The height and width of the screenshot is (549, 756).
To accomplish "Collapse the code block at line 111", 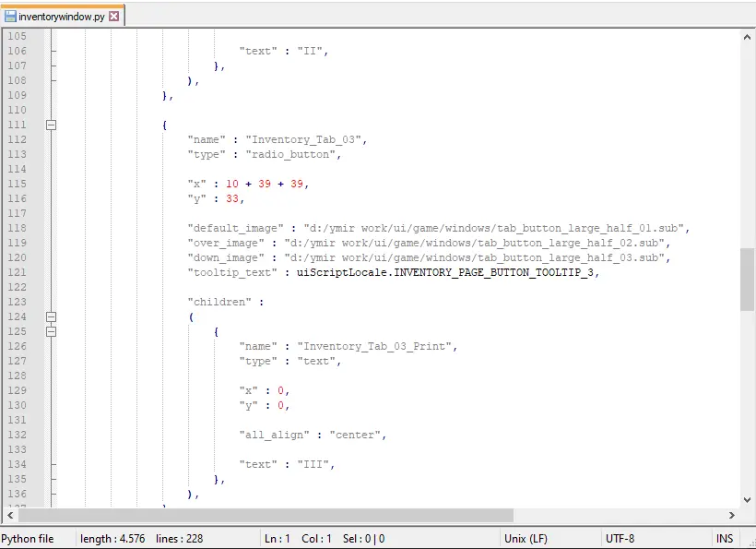I will [51, 125].
